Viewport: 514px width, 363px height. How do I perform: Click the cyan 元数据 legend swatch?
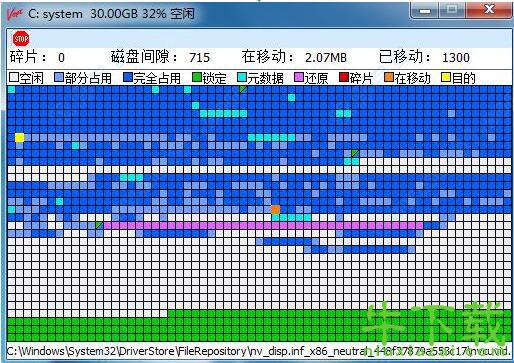(242, 78)
